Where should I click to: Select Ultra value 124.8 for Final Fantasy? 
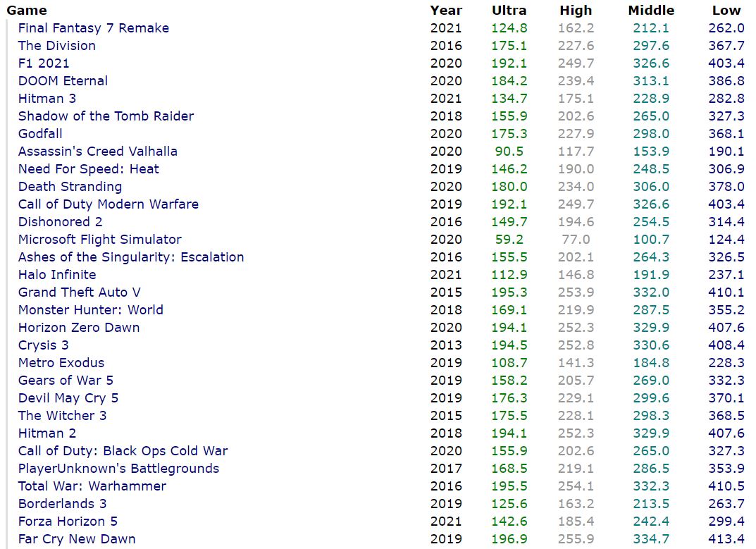click(x=509, y=28)
